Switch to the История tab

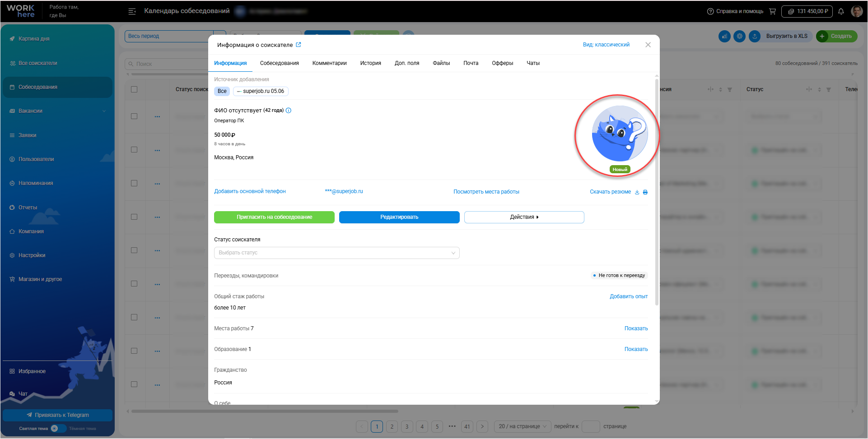point(371,63)
